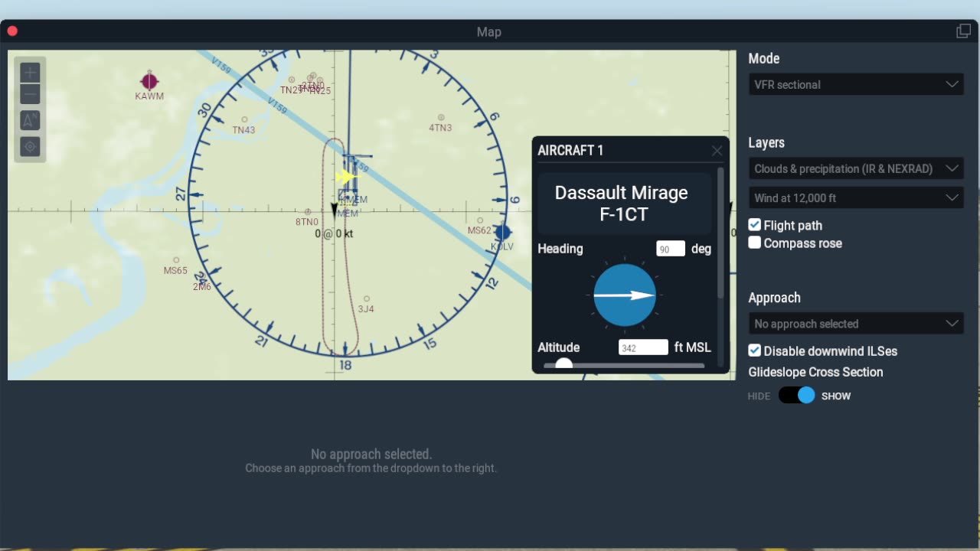Click the black wind arrow near MEM
This screenshot has width=980, height=551.
point(334,209)
